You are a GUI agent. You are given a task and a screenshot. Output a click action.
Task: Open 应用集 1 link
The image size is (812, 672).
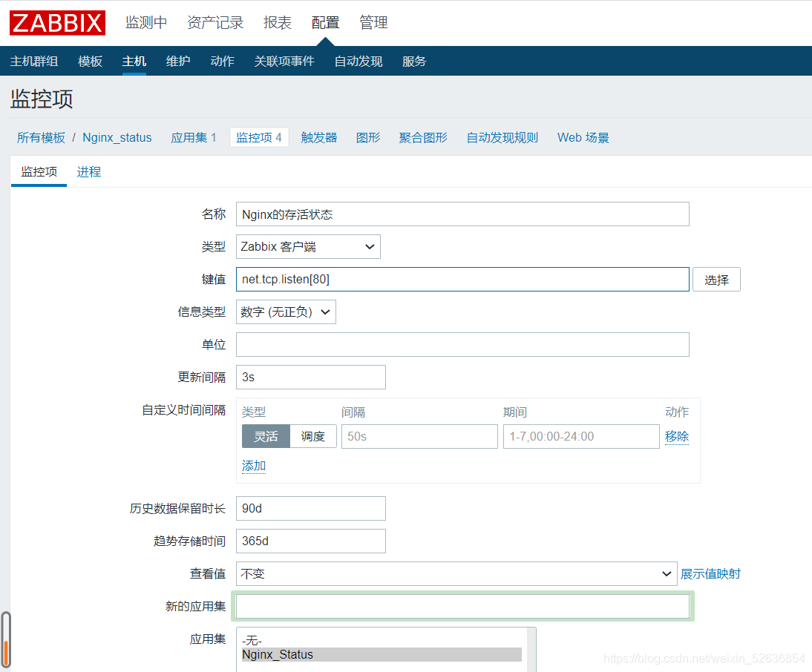(194, 138)
